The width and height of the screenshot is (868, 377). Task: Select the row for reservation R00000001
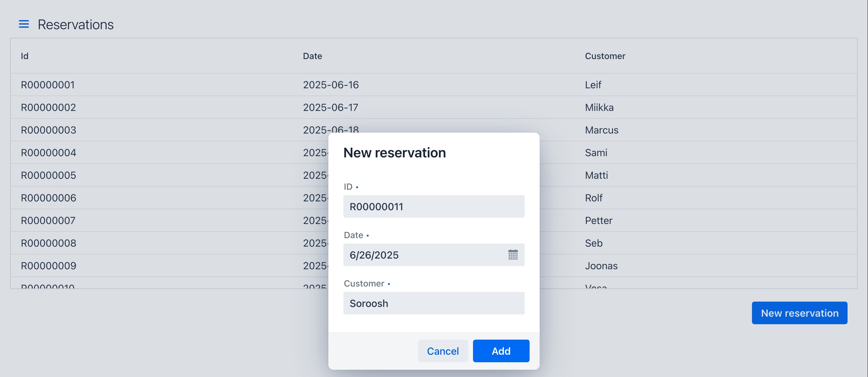click(47, 85)
